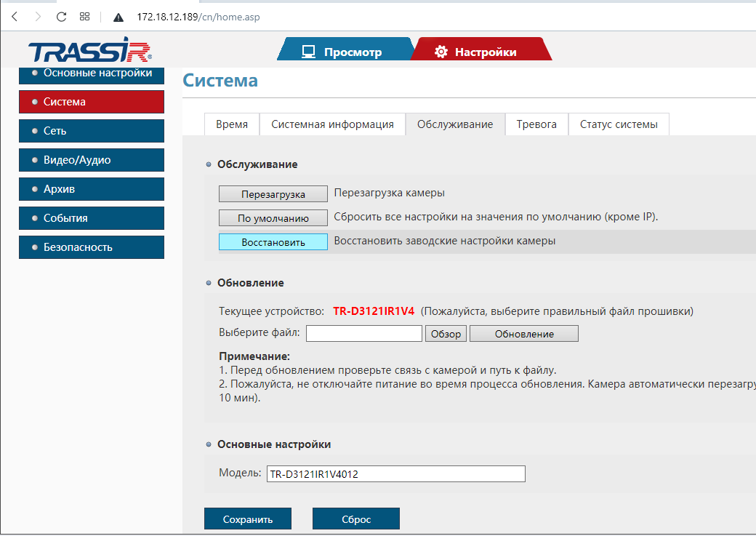Image resolution: width=756 pixels, height=536 pixels.
Task: Click the Восстановить button
Action: pos(273,242)
